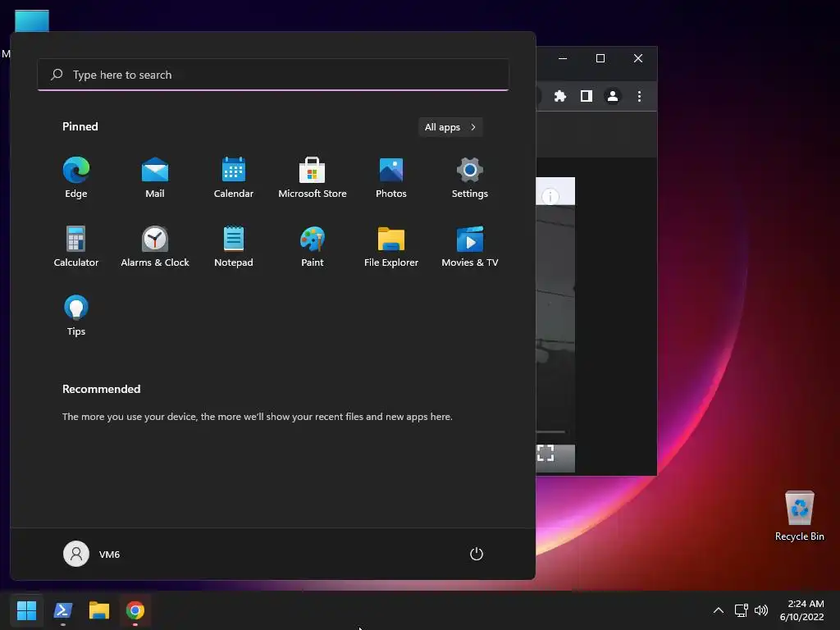The image size is (840, 630).
Task: Launch the Calculator app
Action: [x=76, y=246]
